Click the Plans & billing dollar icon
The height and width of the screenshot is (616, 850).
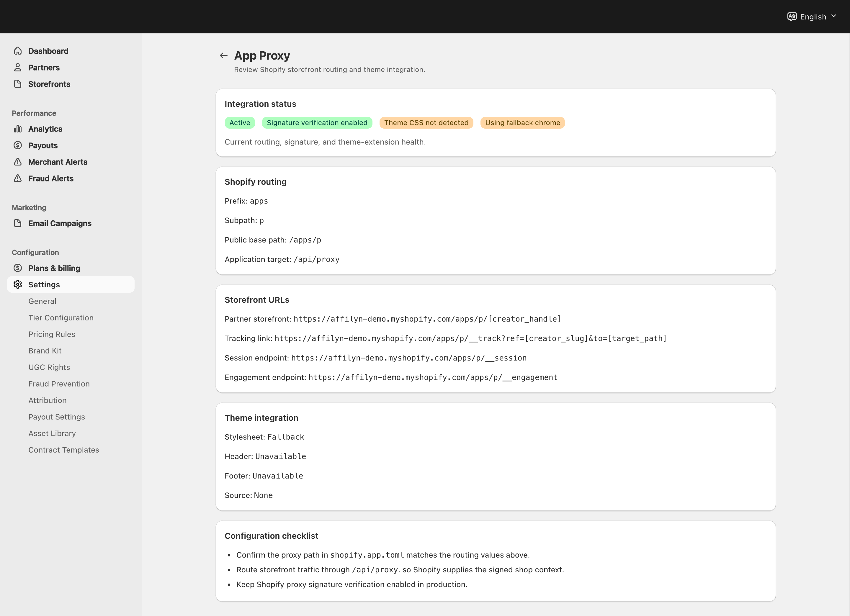[18, 268]
